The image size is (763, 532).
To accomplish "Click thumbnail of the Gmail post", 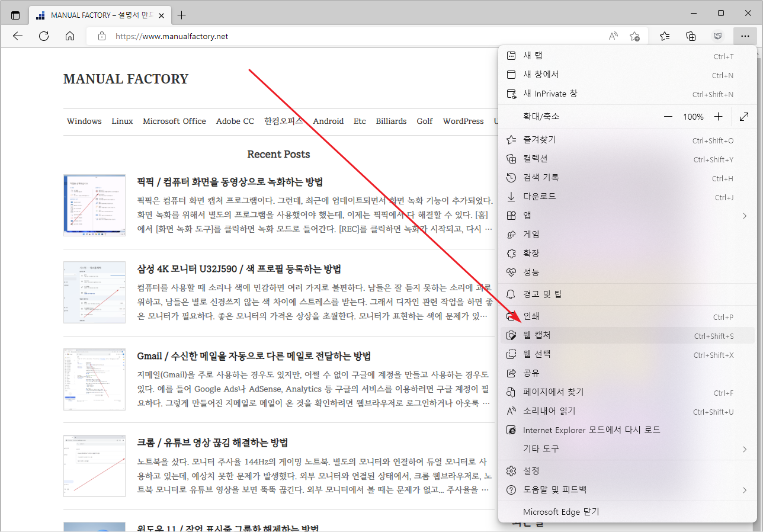I will point(94,379).
